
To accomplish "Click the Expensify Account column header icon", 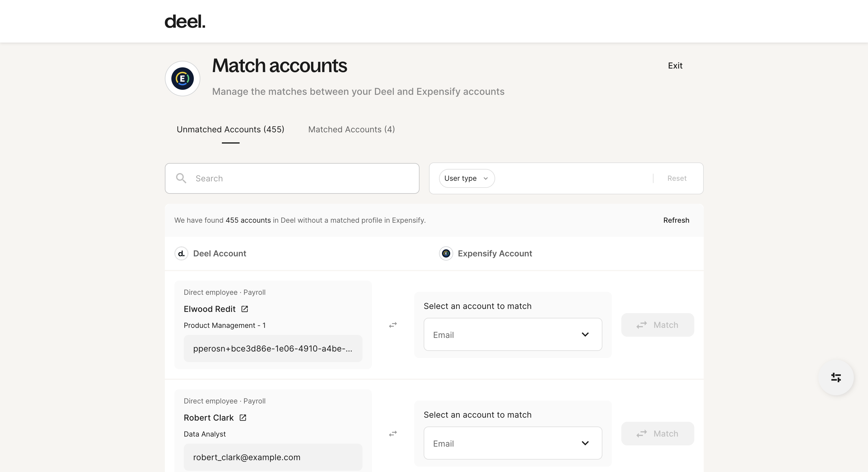I will click(446, 254).
